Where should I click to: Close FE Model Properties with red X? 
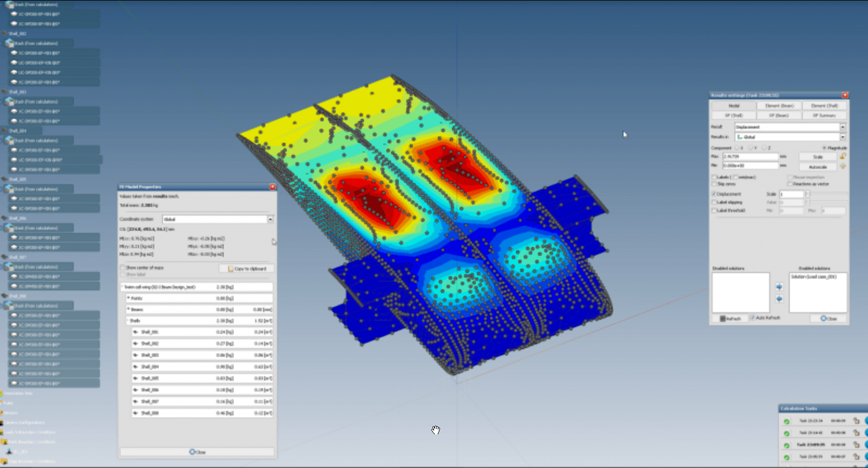pos(273,187)
